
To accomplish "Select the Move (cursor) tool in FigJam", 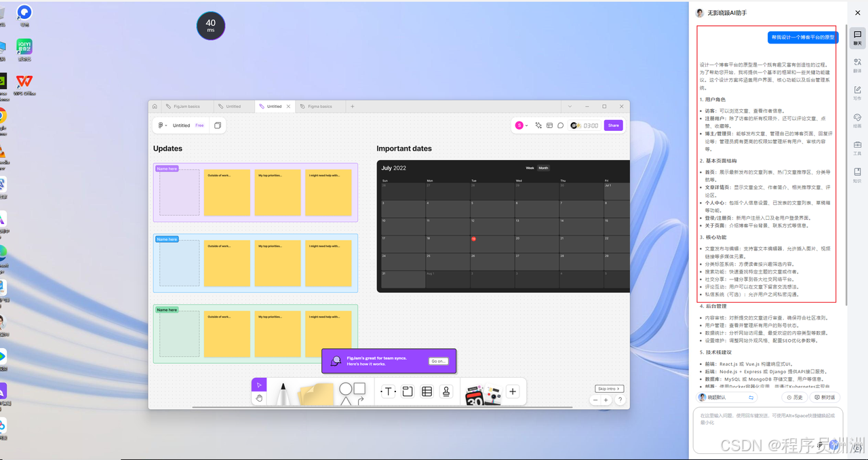I will pos(259,385).
